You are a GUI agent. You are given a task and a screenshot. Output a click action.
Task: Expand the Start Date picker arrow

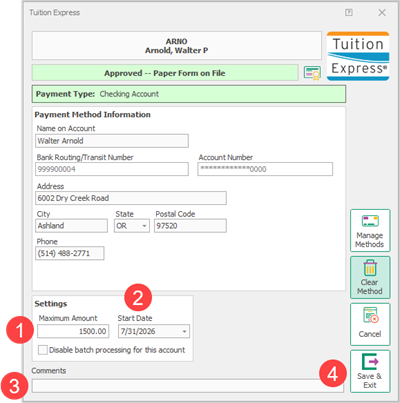[184, 332]
